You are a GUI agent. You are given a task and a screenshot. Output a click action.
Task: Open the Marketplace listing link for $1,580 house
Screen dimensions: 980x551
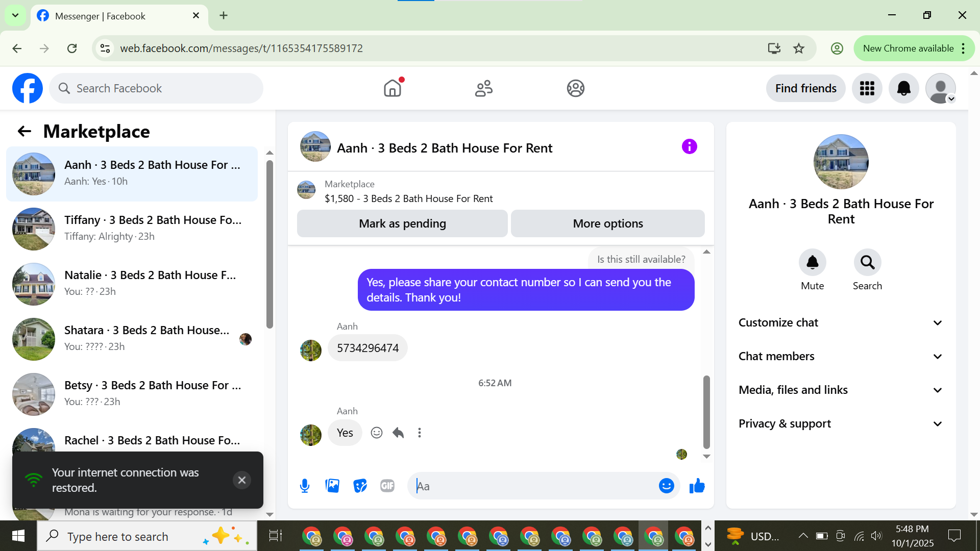pyautogui.click(x=408, y=198)
